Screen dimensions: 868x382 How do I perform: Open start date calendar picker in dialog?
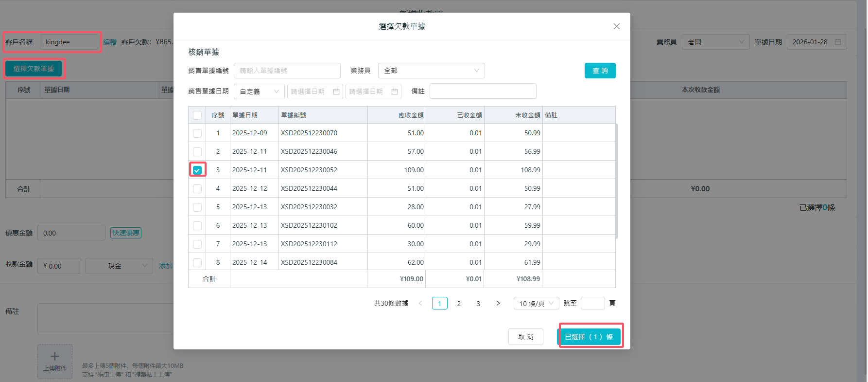(336, 91)
